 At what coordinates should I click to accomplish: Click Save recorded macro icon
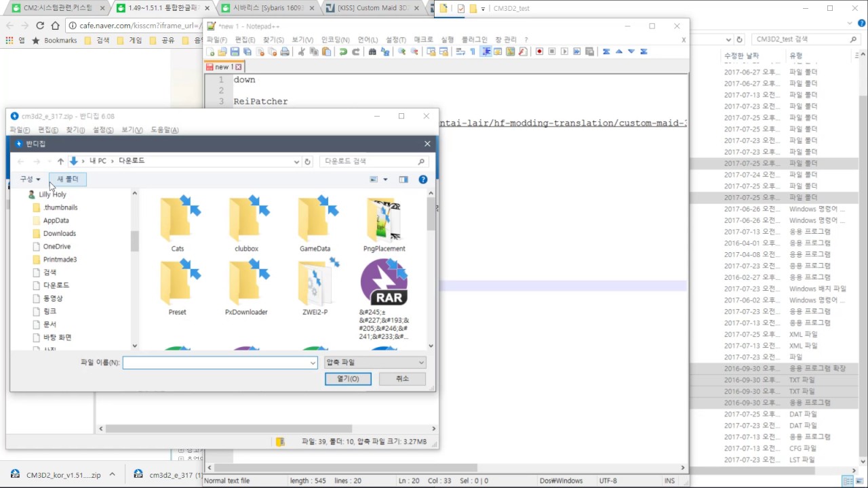coord(590,52)
